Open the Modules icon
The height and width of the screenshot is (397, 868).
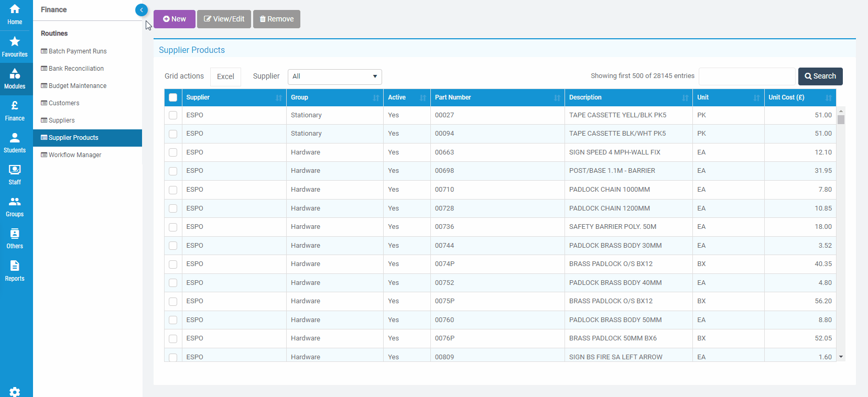point(15,73)
